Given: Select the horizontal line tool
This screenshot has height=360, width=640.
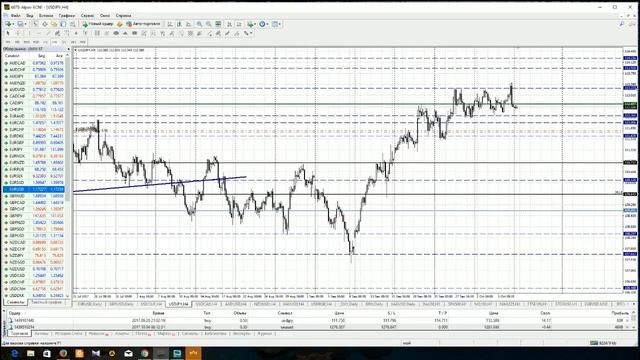Looking at the screenshot, I should (38, 33).
